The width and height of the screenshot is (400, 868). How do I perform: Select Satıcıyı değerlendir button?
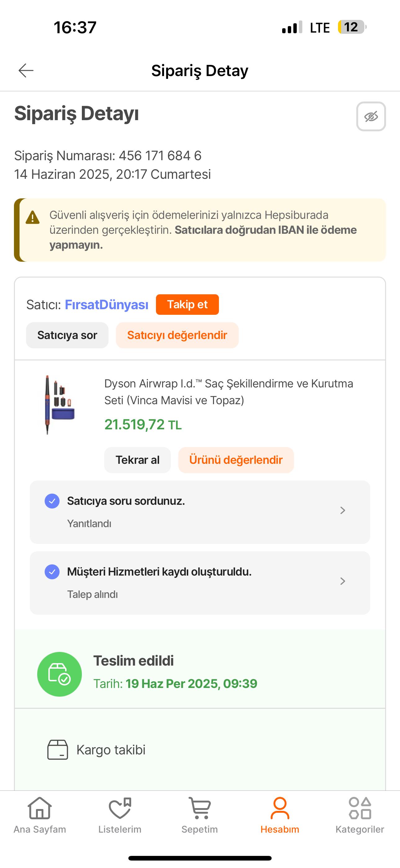177,335
